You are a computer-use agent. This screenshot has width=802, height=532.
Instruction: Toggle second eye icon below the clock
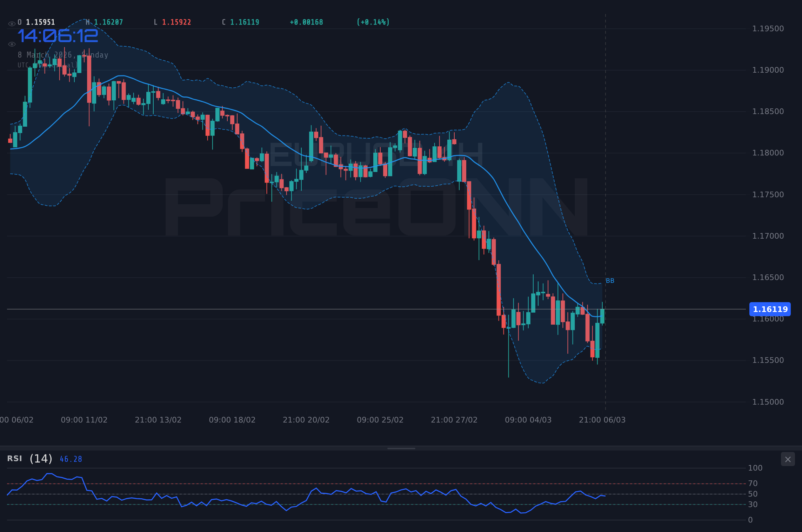[12, 44]
